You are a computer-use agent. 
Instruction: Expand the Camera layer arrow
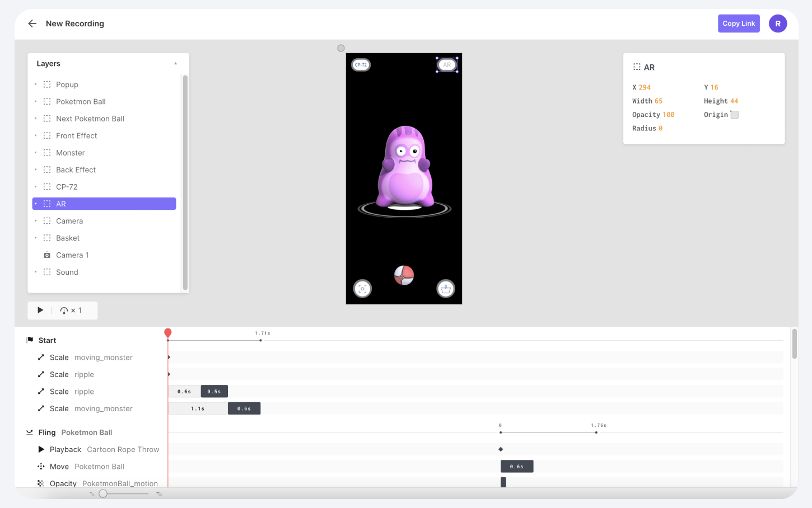point(36,221)
